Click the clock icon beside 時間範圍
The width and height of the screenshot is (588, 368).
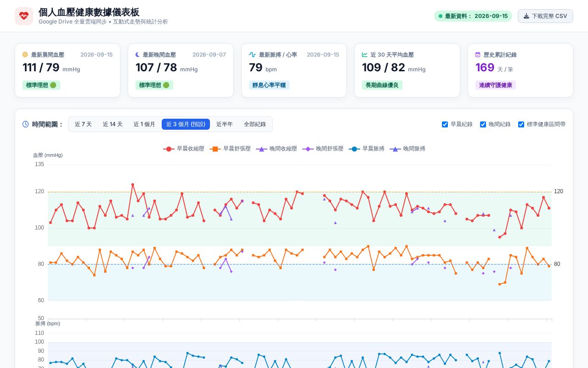point(26,124)
